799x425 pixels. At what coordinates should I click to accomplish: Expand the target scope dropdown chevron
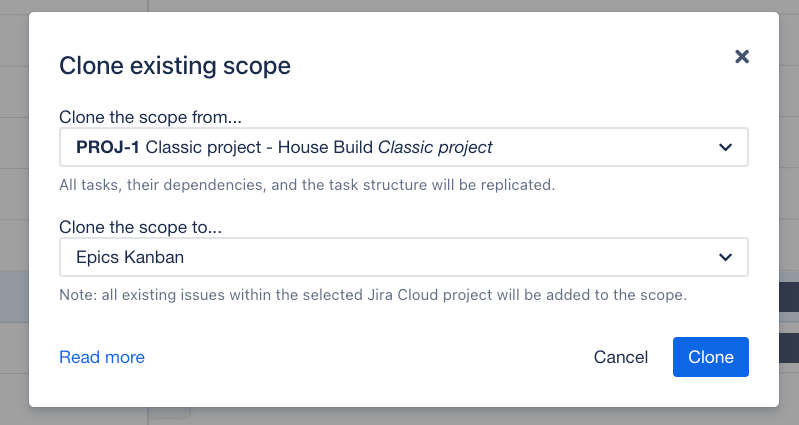726,257
